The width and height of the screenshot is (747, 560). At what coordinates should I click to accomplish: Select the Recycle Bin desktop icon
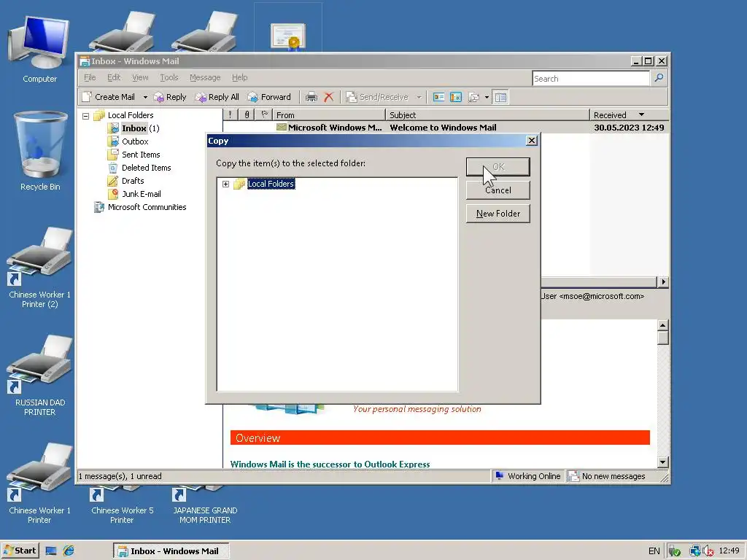[x=40, y=152]
